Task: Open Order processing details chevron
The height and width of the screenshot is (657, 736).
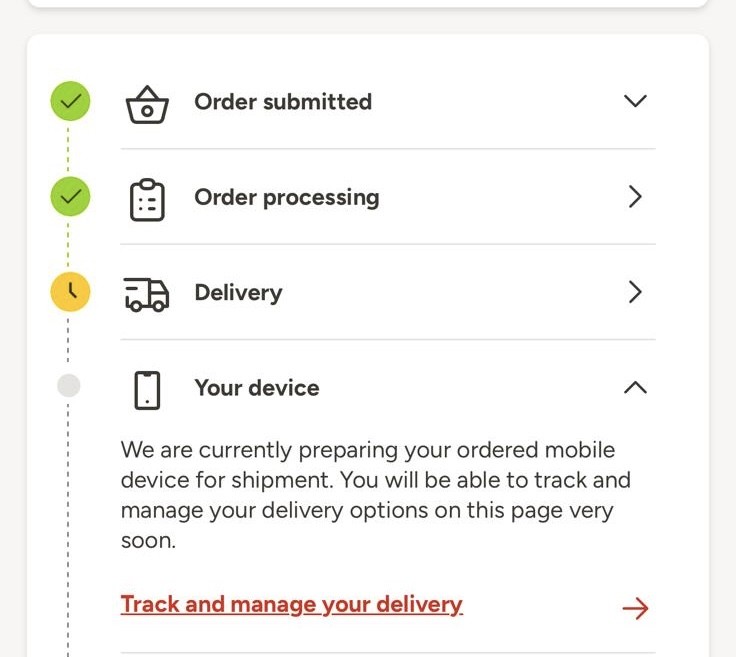Action: [635, 197]
